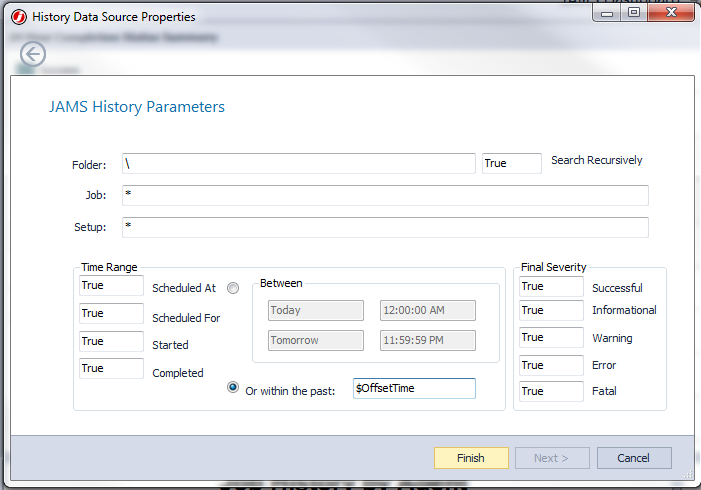Click the 'Search Recursively' label
The width and height of the screenshot is (701, 490).
[596, 160]
